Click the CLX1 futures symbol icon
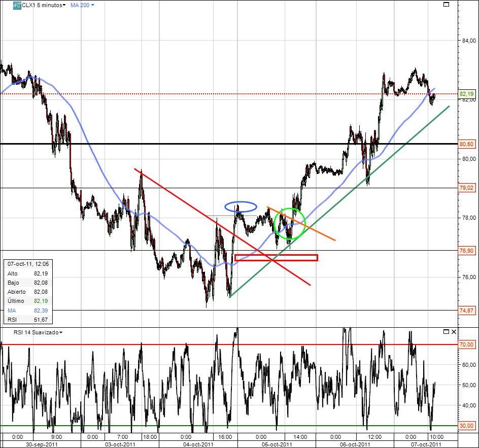Image resolution: width=479 pixels, height=448 pixels. click(x=17, y=6)
